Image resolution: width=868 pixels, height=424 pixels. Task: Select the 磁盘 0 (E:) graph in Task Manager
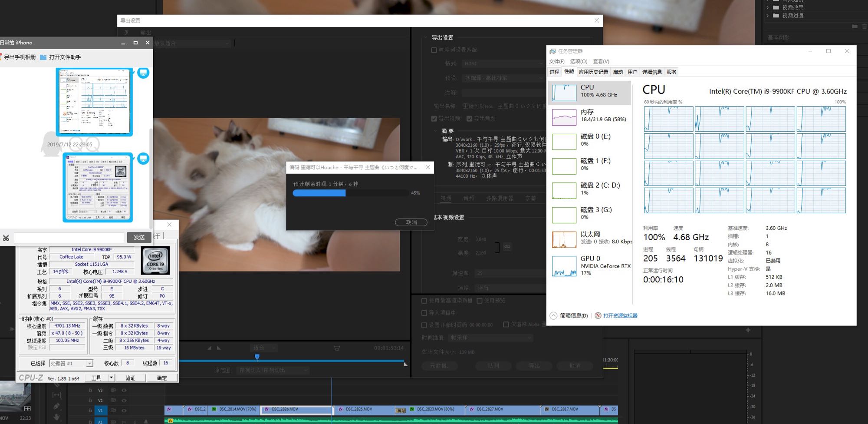point(564,142)
